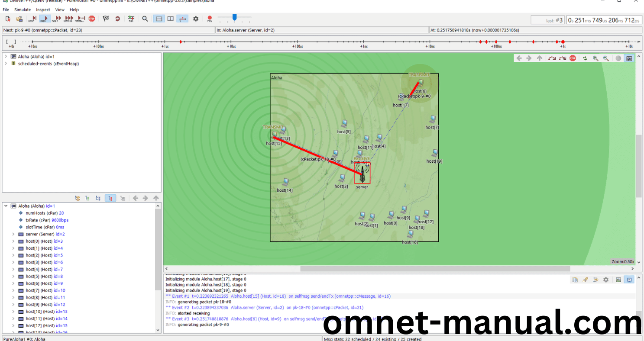Click the server tower in network
The image size is (644, 341).
click(362, 173)
